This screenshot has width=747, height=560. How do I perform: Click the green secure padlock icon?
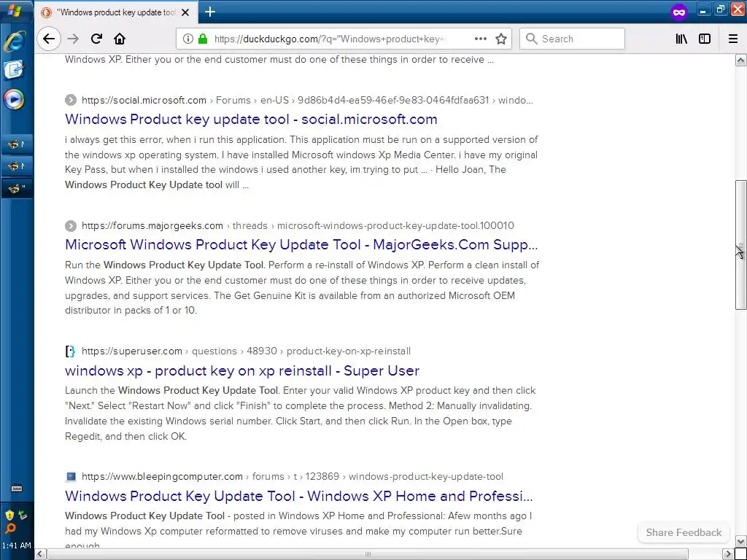click(203, 39)
